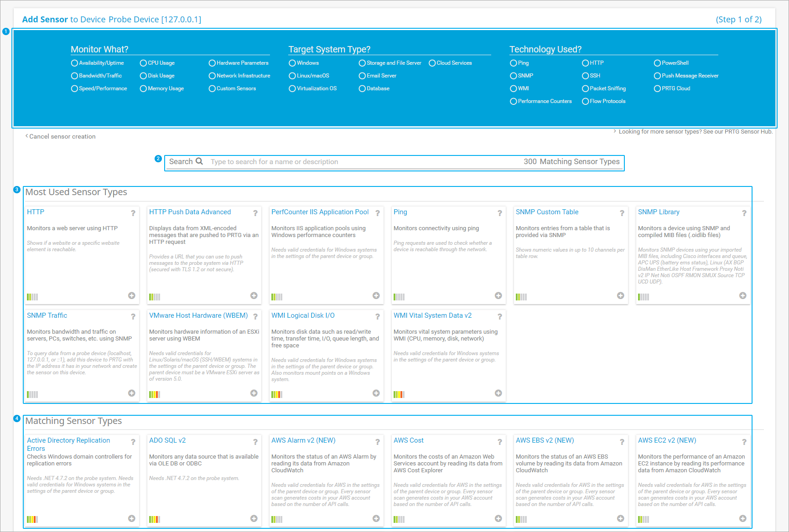Open the SNMP Traffic sensor title
This screenshot has height=532, width=789.
click(47, 315)
